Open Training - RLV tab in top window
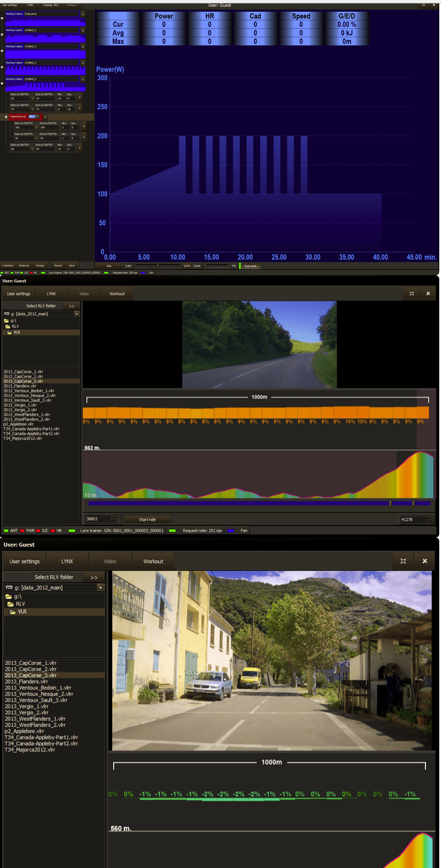Viewport: 441px width, 868px height. tap(51, 5)
